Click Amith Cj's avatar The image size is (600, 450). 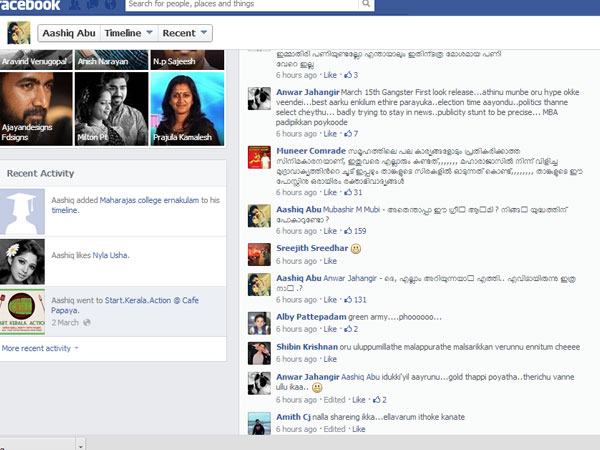[x=259, y=423]
